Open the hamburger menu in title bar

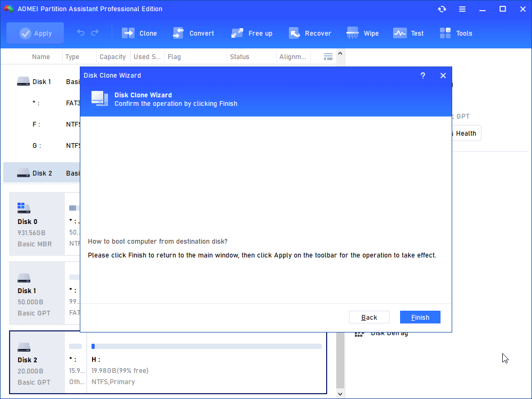pos(462,9)
